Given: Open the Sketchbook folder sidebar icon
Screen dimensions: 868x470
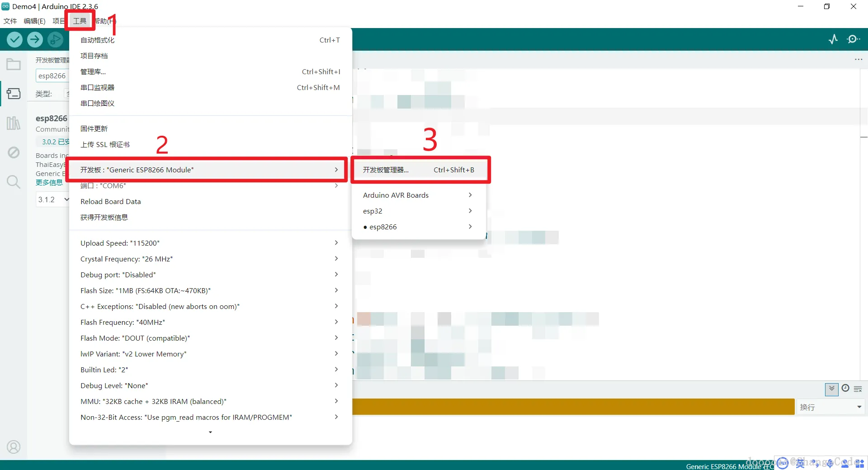Looking at the screenshot, I should tap(14, 64).
